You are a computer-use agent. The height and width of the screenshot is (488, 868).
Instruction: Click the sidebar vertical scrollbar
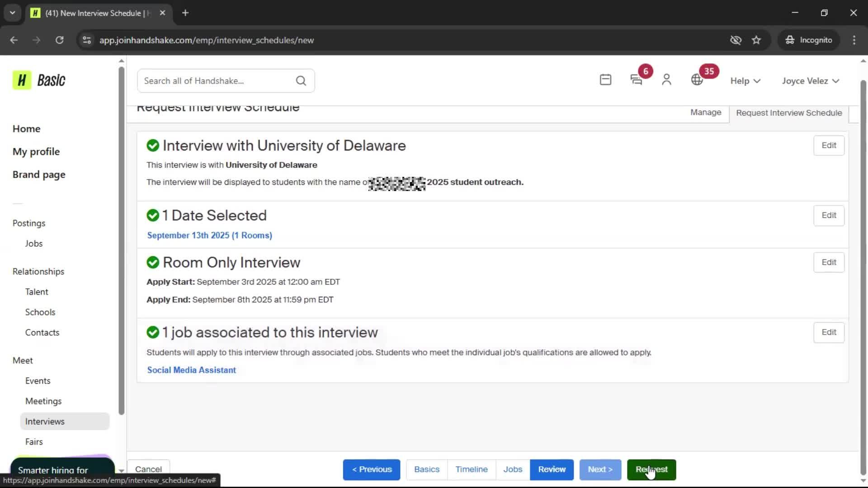click(121, 240)
